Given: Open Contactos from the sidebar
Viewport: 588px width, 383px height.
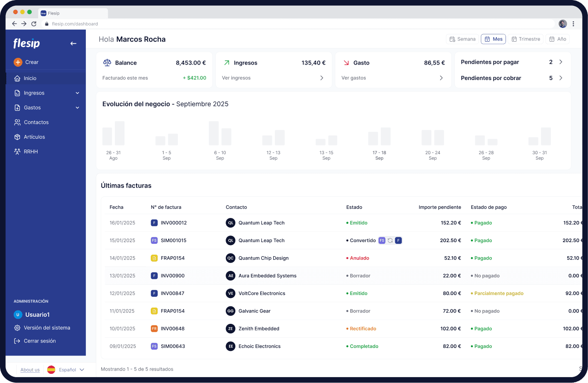Looking at the screenshot, I should (36, 122).
